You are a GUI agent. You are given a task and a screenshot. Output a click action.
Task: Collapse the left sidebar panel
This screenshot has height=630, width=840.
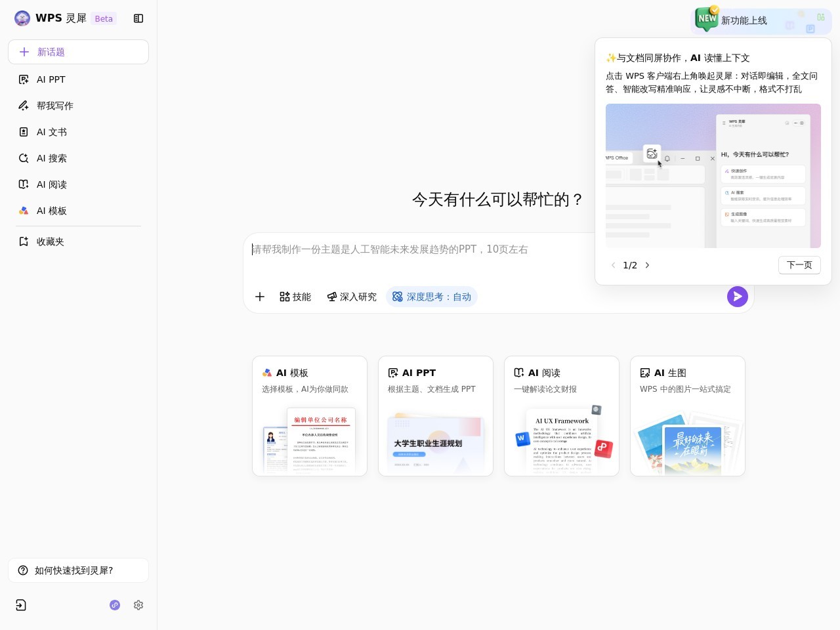pos(138,18)
